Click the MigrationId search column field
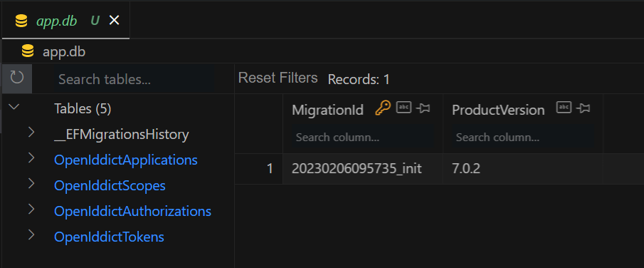The image size is (644, 268). [363, 138]
